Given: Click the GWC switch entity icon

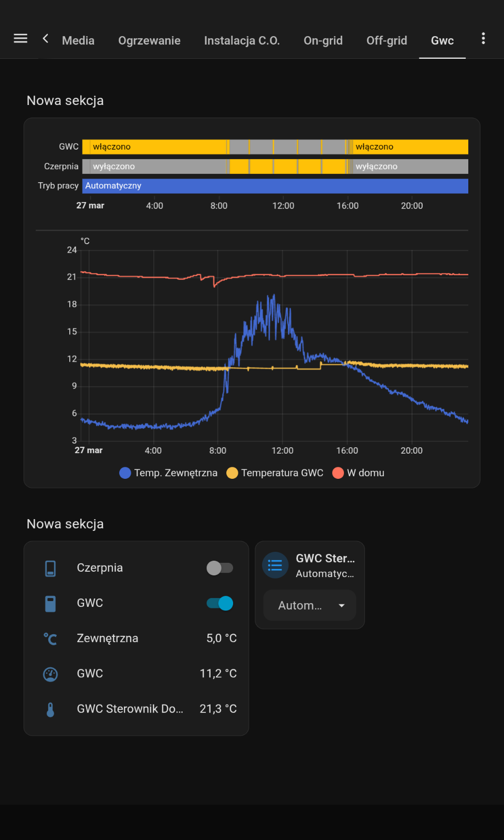Looking at the screenshot, I should (50, 604).
